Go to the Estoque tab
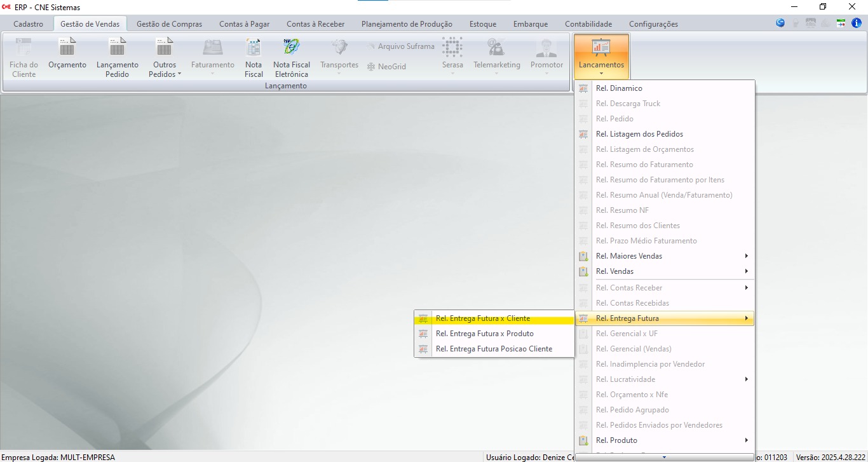 (x=482, y=24)
